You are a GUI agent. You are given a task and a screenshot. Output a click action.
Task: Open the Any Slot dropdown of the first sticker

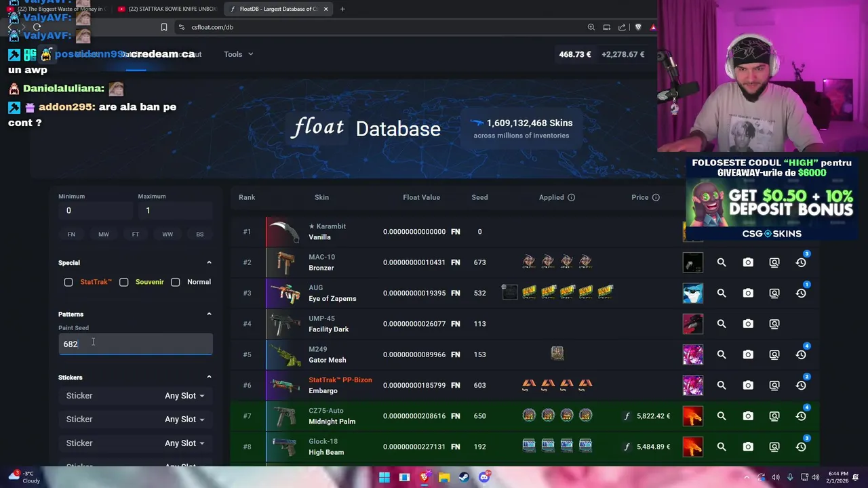tap(184, 396)
